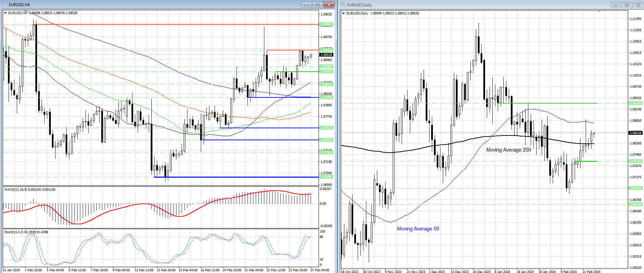Click the EURUSD,Daily window title text

[x=359, y=5]
